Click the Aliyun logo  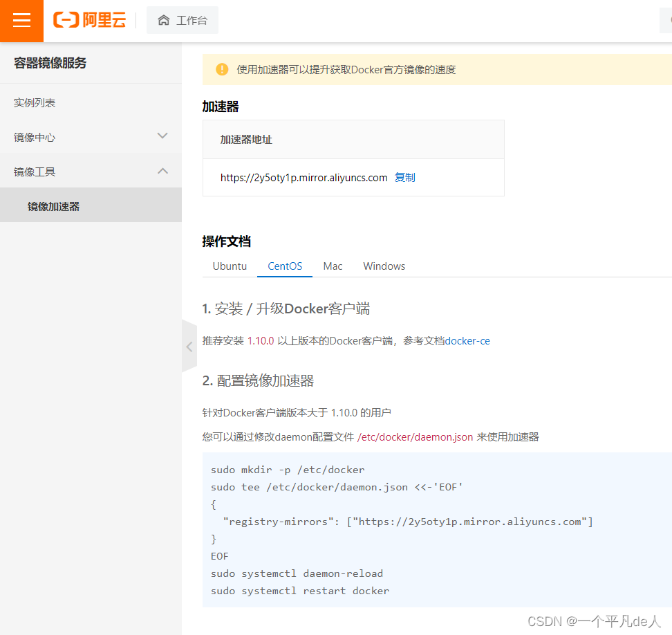click(89, 20)
